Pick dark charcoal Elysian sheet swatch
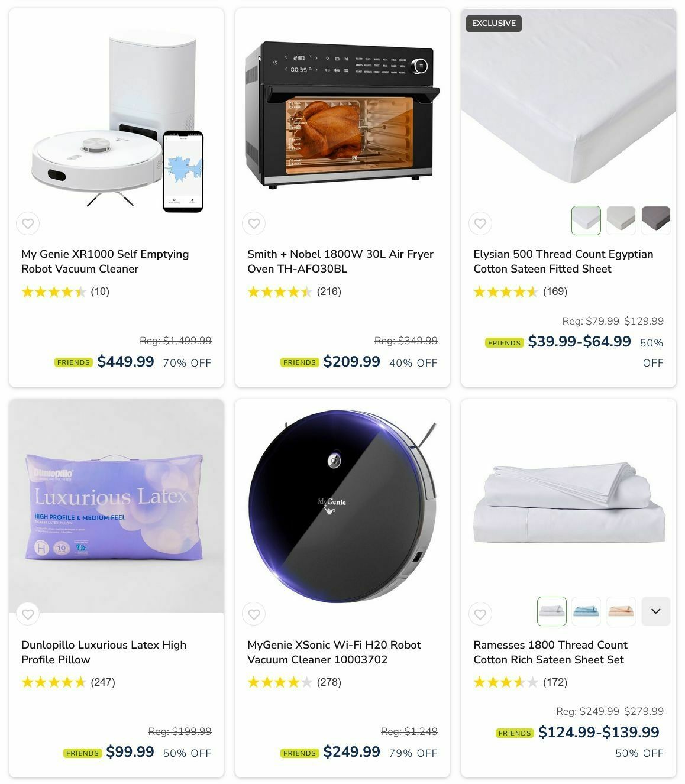This screenshot has height=784, width=685. 656,221
